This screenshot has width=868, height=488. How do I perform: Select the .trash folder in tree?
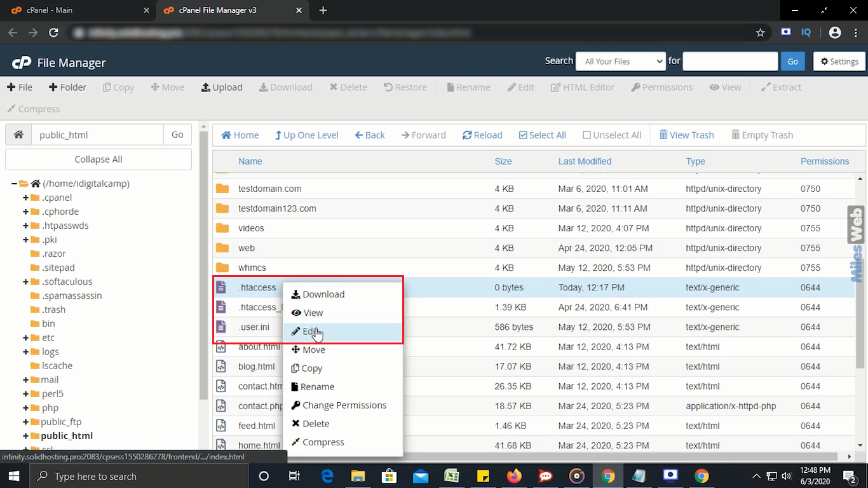coord(53,309)
